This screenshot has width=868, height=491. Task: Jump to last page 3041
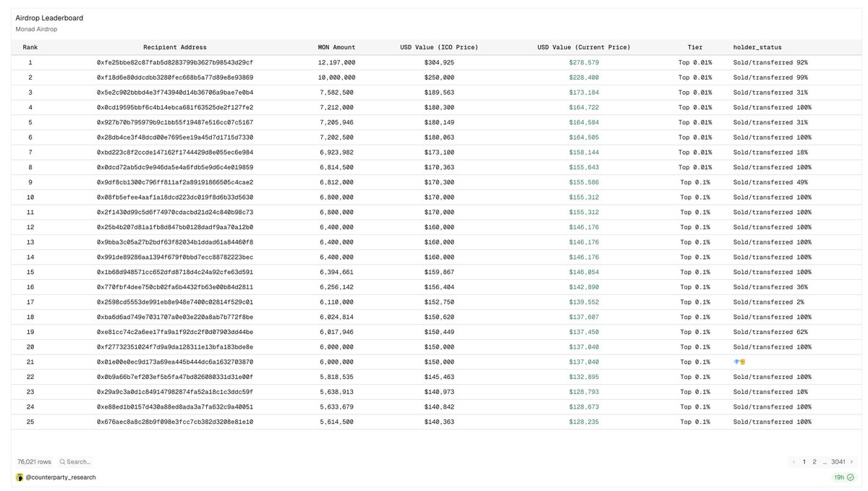click(x=838, y=461)
